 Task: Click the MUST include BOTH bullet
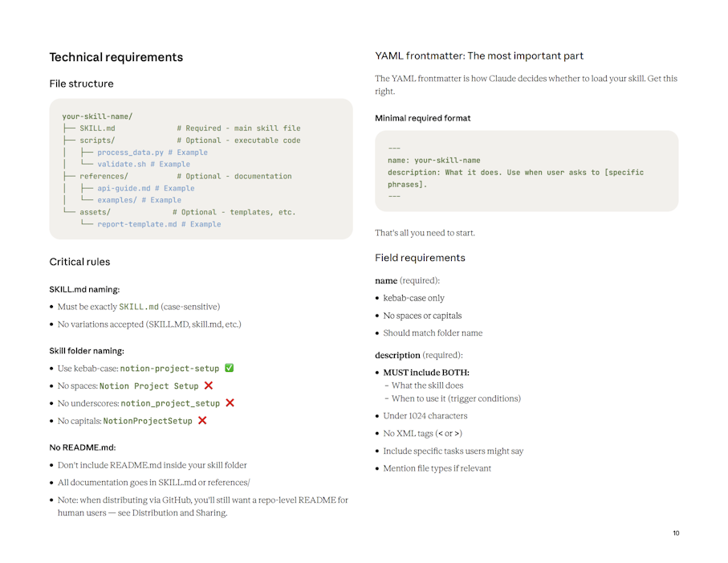point(425,373)
